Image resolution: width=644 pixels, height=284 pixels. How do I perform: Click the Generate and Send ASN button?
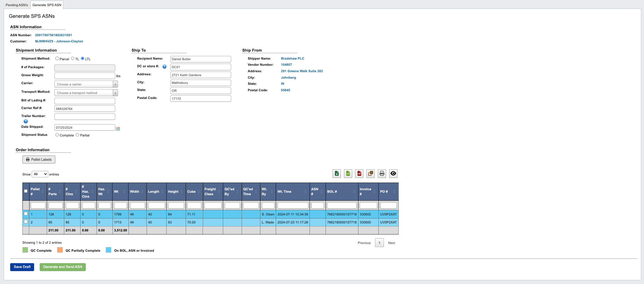62,267
